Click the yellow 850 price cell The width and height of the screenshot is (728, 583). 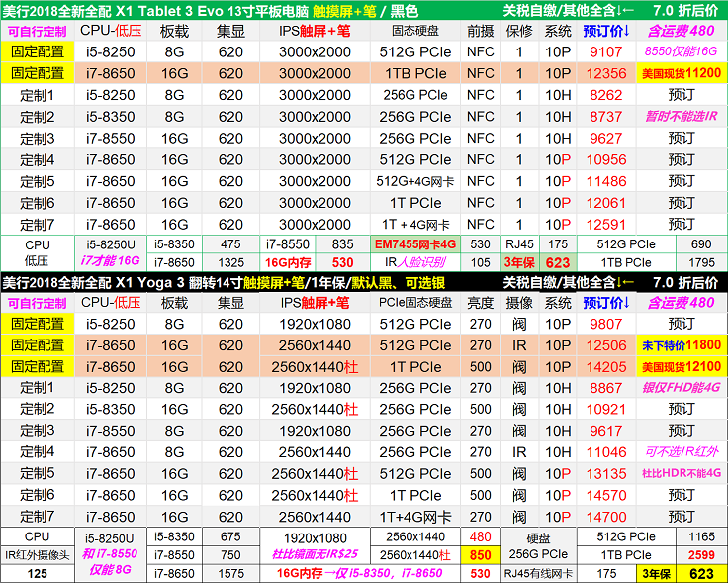coord(481,555)
